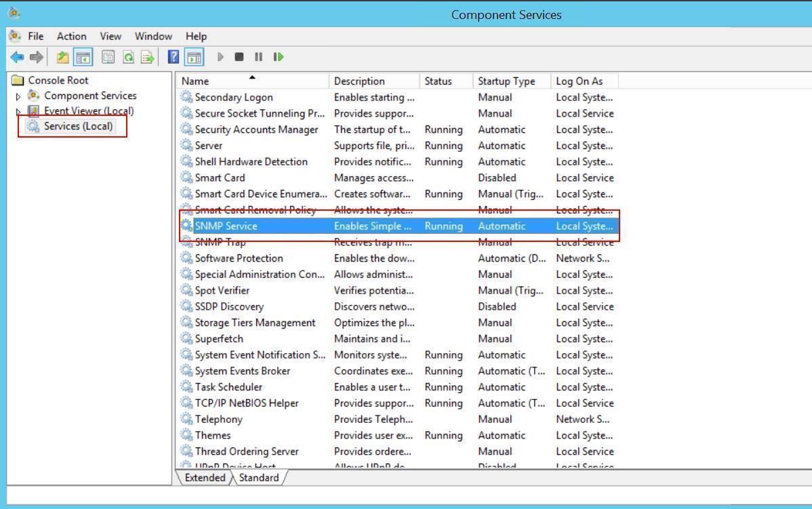Click the Forward arrow toolbar icon
The width and height of the screenshot is (812, 509).
click(37, 57)
